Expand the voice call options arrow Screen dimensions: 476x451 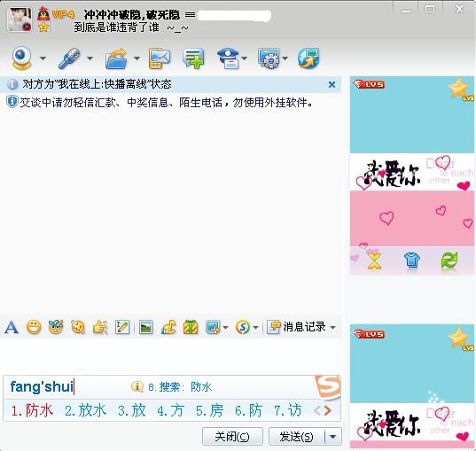pyautogui.click(x=90, y=58)
